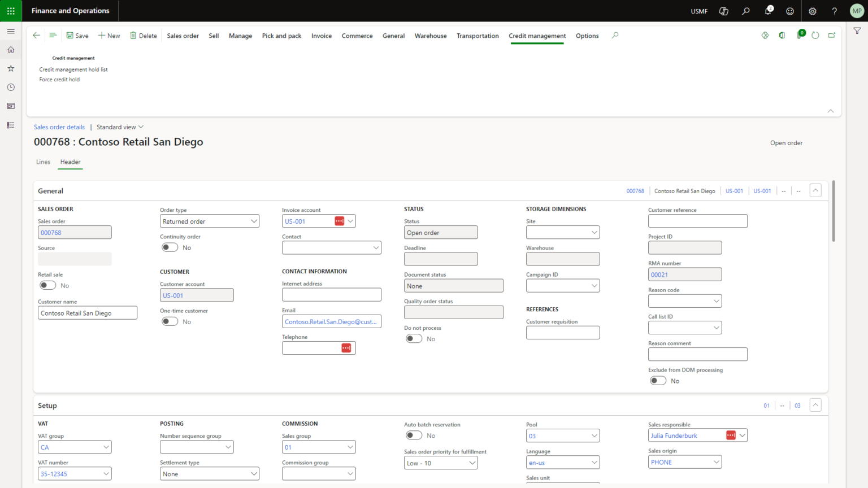Collapse the General section chevron

pyautogui.click(x=815, y=190)
